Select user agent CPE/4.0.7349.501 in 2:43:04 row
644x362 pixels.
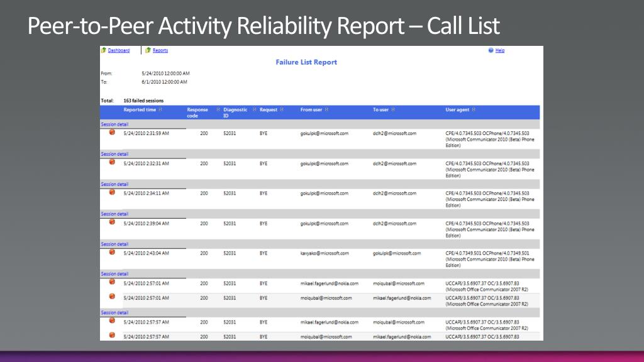click(490, 260)
